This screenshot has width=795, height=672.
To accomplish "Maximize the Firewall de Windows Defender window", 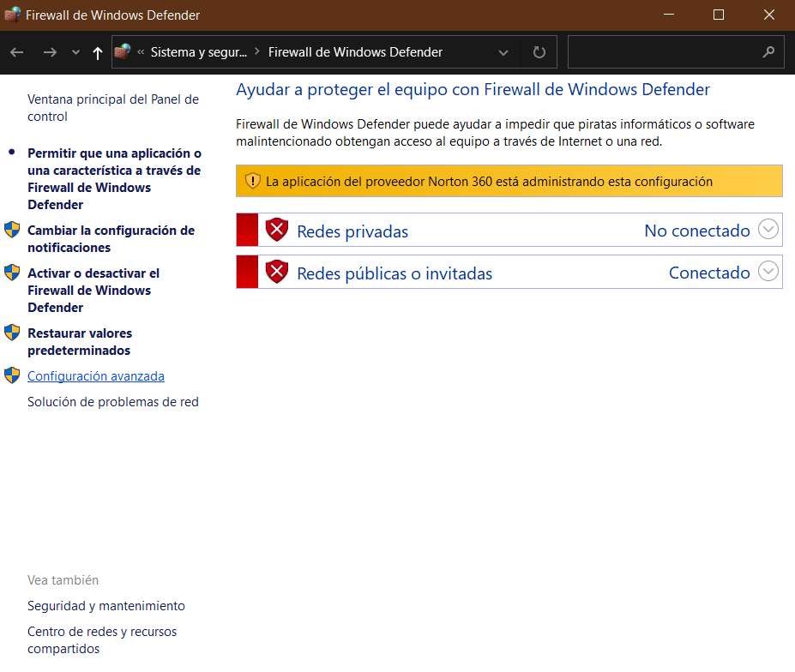I will tap(719, 15).
